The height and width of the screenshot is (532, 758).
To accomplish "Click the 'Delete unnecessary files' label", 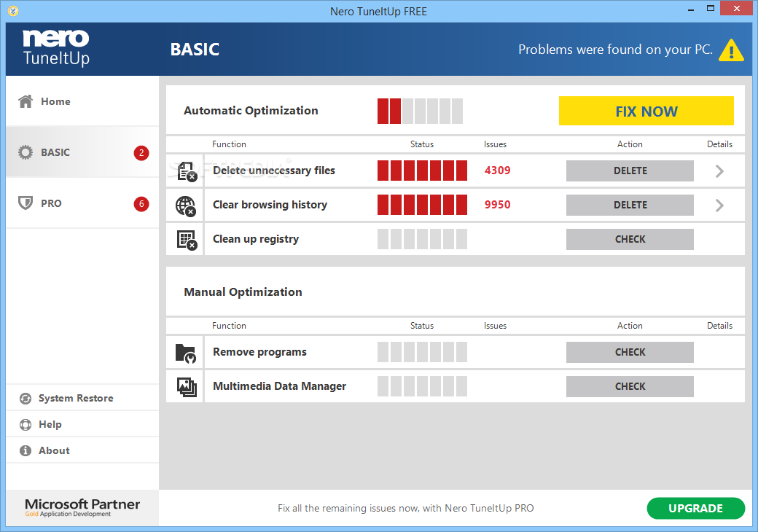I will [273, 171].
